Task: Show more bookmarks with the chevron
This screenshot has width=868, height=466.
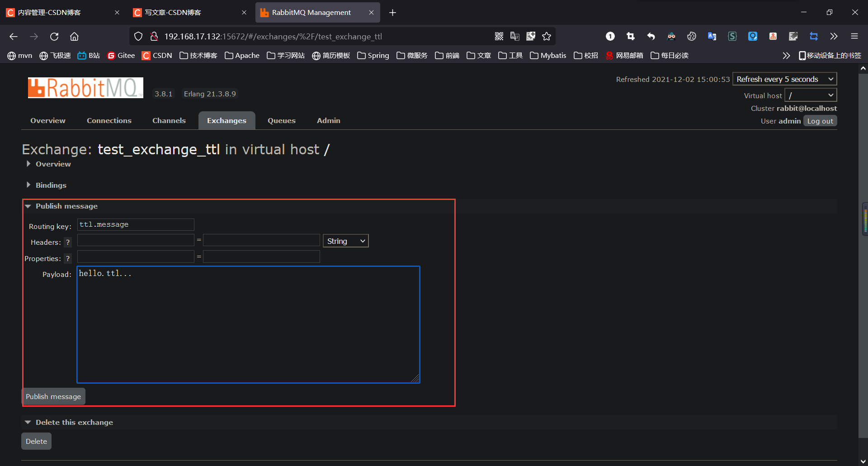Action: point(786,56)
